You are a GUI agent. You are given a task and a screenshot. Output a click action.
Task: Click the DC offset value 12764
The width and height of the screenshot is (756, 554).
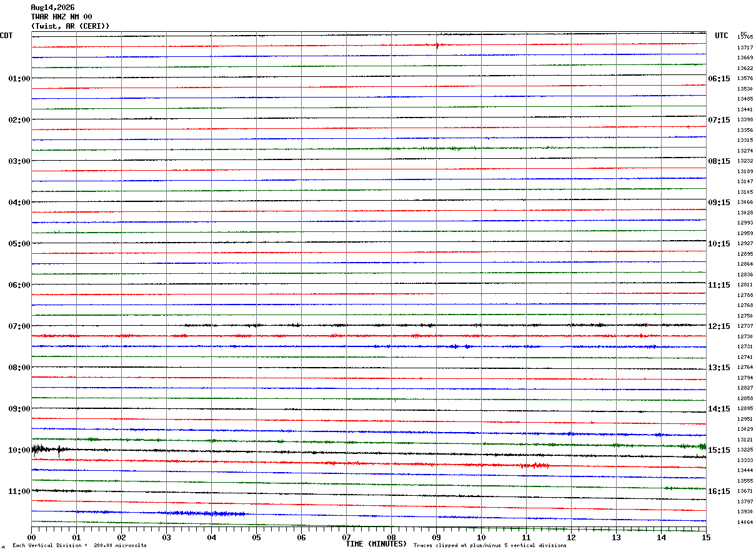click(x=745, y=368)
